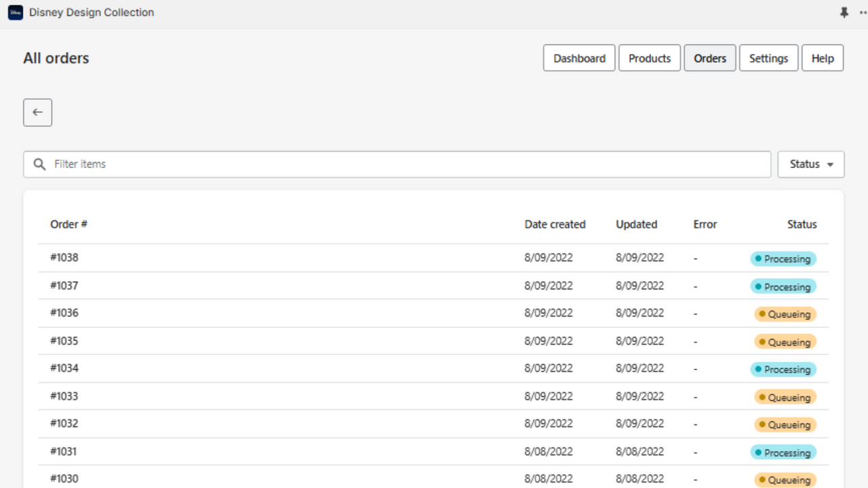Click the Processing badge on order #1031
The image size is (868, 488).
point(783,452)
